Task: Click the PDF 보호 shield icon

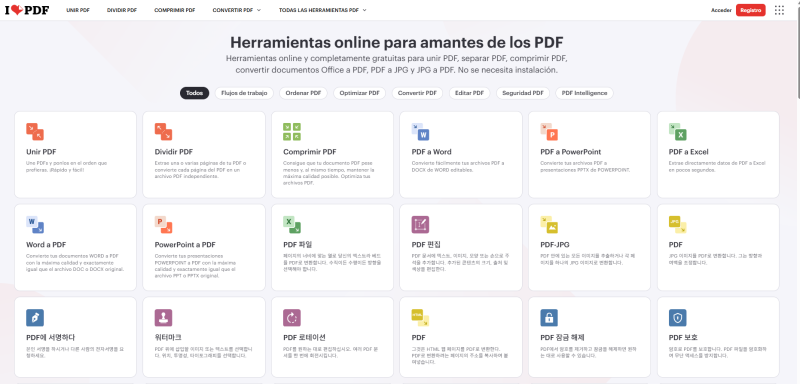Action: [678, 318]
